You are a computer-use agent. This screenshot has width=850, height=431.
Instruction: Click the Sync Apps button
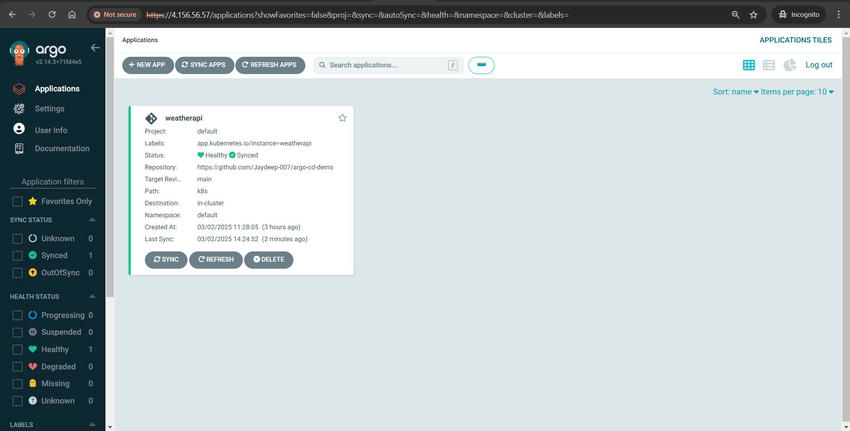coord(204,65)
